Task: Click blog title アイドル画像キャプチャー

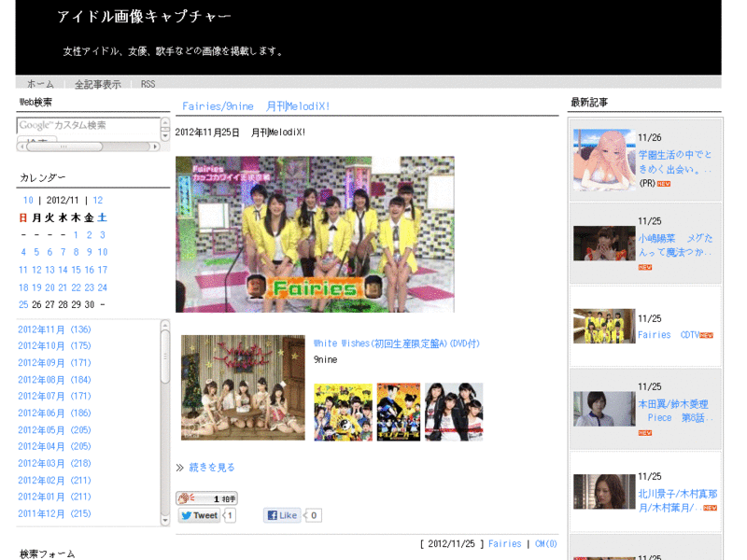Action: click(x=144, y=17)
